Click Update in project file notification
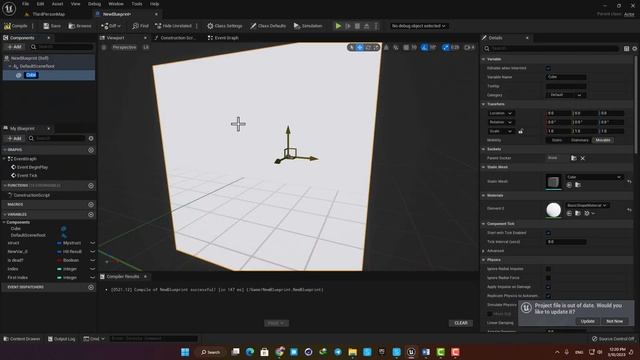Screen dimensions: 640x360 (588, 321)
